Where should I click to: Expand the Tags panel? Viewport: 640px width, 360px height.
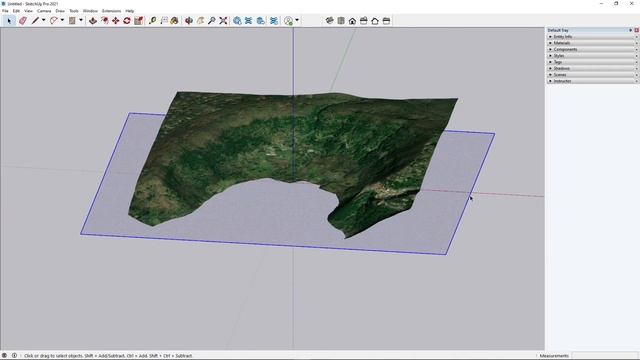593,62
